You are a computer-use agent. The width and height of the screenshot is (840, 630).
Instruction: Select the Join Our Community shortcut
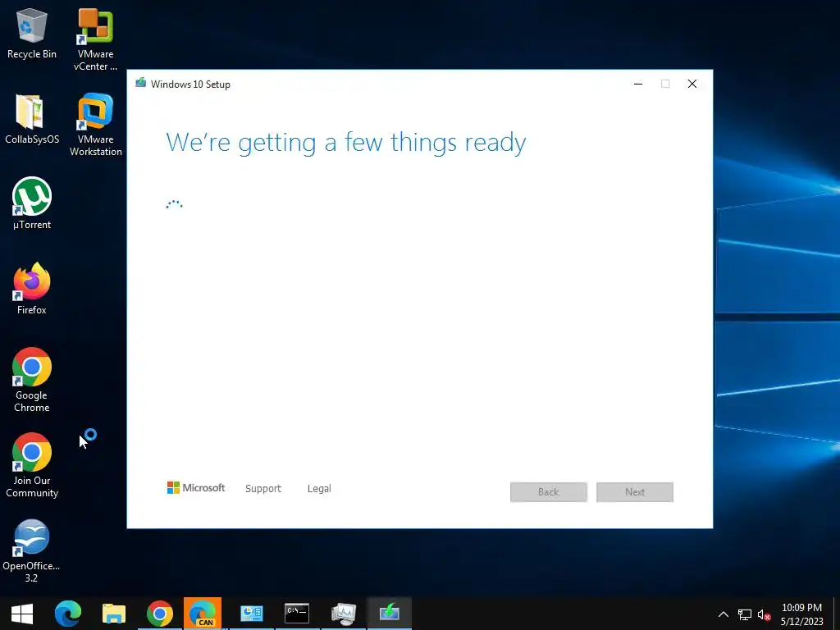[x=32, y=465]
